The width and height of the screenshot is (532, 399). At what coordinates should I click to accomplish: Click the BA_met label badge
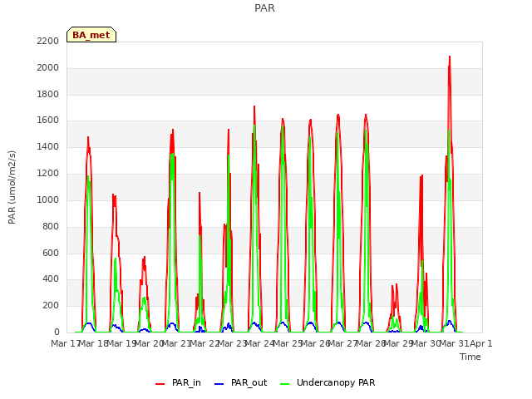(91, 35)
